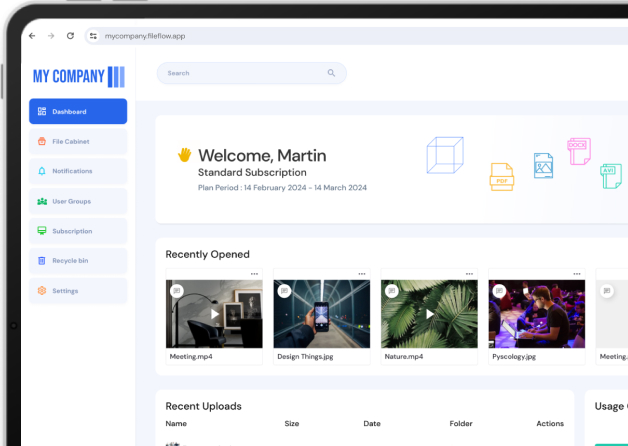Image resolution: width=628 pixels, height=446 pixels.
Task: Click the Notifications bell icon
Action: (x=42, y=171)
